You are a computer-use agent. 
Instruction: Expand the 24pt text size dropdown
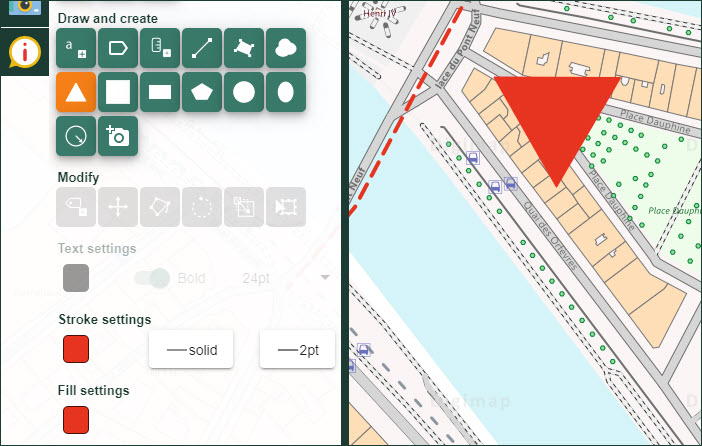click(285, 278)
